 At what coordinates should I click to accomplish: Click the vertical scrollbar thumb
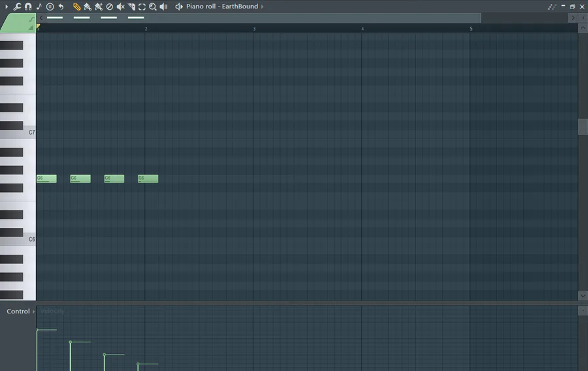point(583,127)
